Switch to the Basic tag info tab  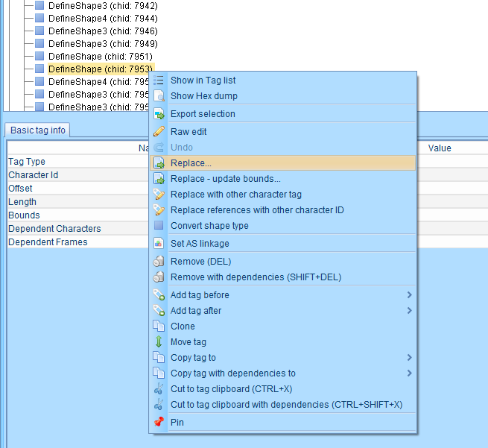(x=38, y=130)
